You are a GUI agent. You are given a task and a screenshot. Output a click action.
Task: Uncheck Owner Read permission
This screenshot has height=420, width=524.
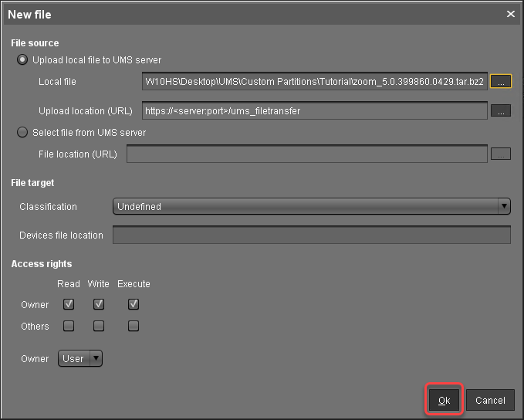[69, 304]
